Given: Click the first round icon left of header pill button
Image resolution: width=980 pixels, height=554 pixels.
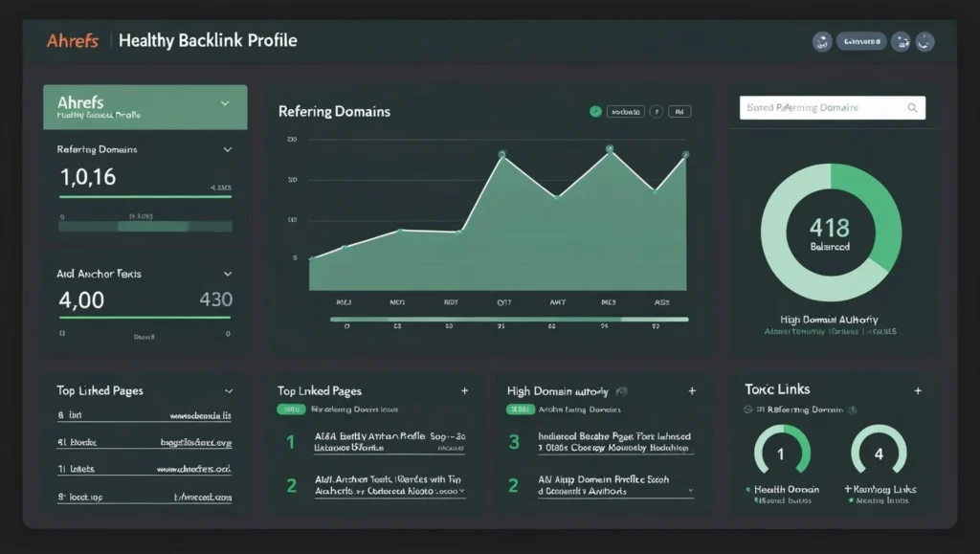Looking at the screenshot, I should 822,42.
